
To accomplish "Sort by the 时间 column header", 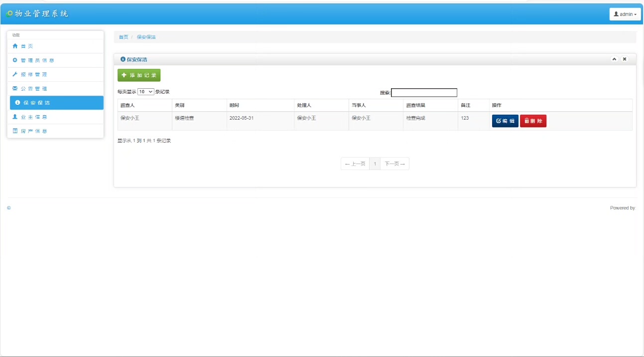I will coord(260,105).
